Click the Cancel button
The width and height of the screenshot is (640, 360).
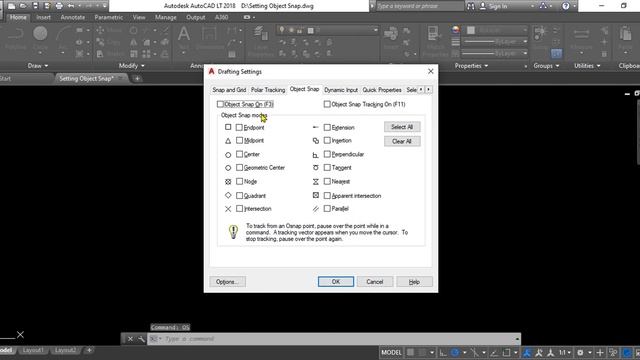pos(375,282)
